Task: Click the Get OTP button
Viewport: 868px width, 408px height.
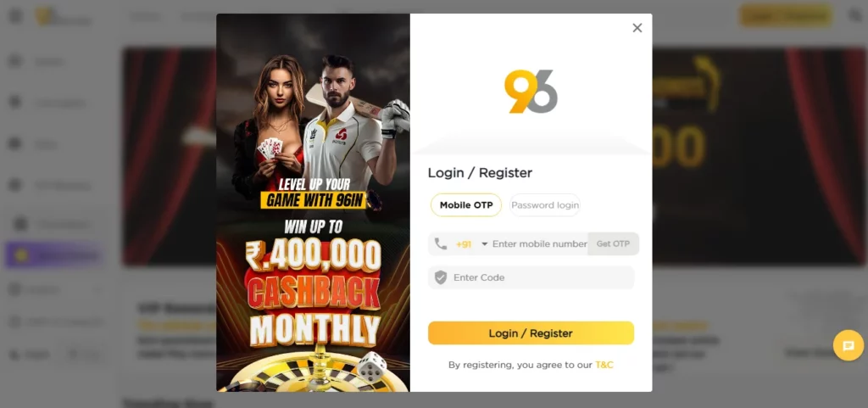Action: click(613, 243)
